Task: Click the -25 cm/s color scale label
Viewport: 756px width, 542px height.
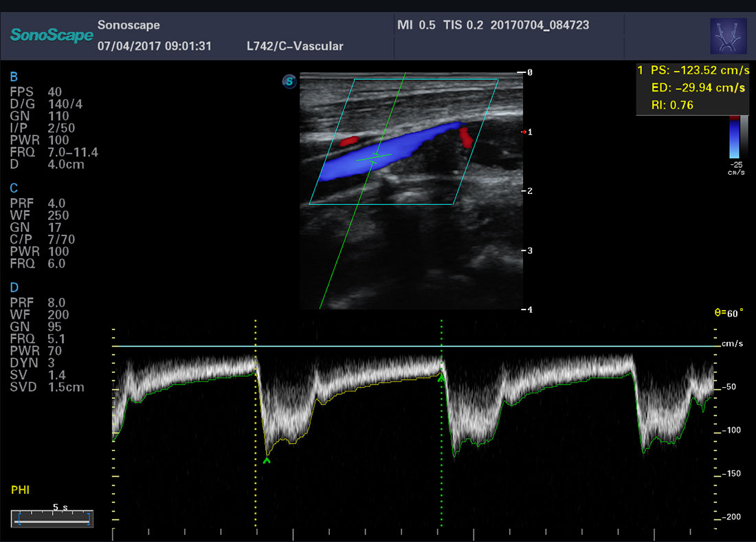Action: (x=736, y=169)
